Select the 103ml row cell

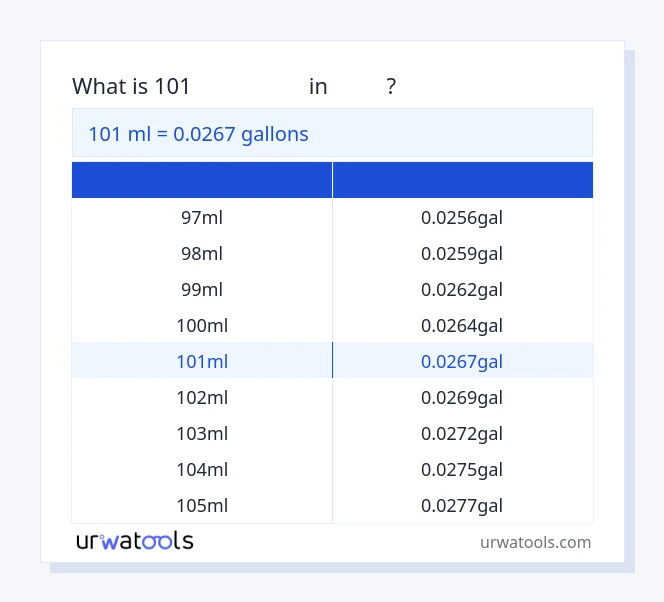pyautogui.click(x=202, y=433)
